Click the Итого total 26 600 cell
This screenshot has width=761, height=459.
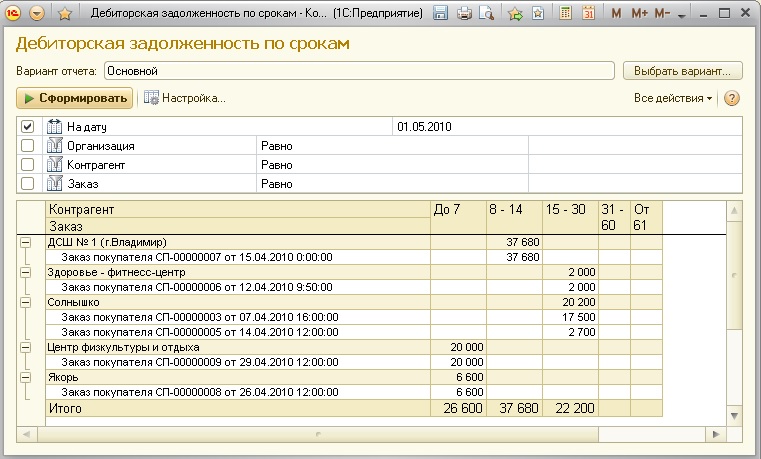(x=458, y=409)
